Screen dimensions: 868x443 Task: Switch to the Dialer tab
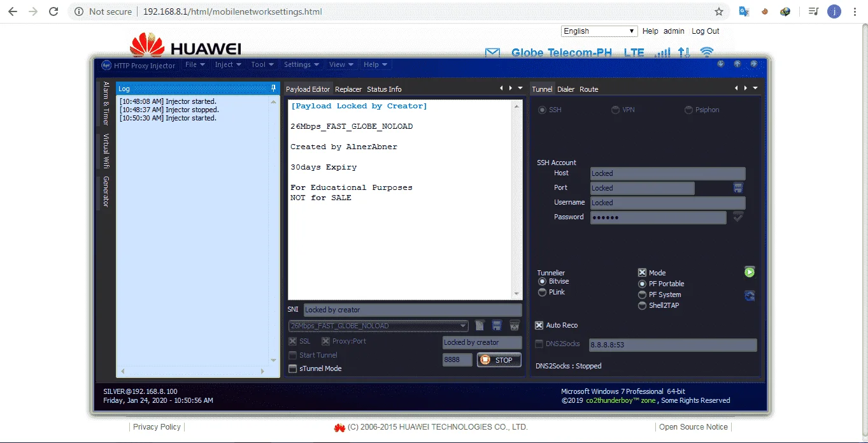[566, 89]
